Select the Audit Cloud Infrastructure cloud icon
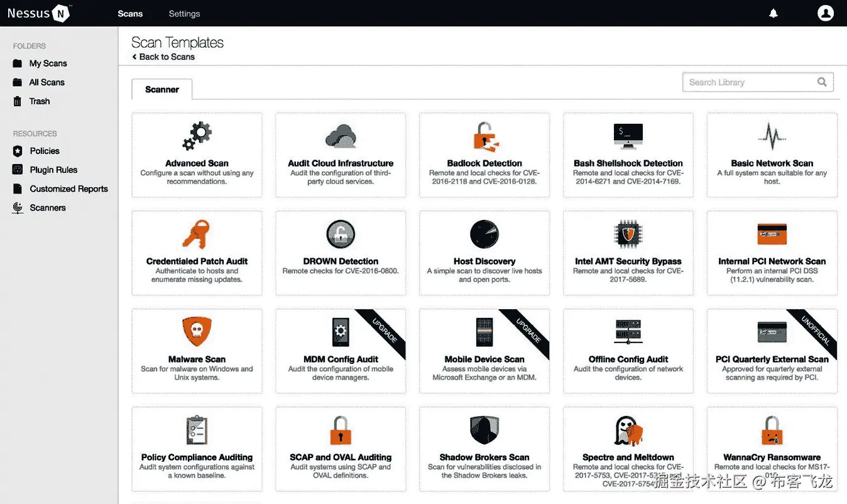This screenshot has width=847, height=504. (341, 136)
